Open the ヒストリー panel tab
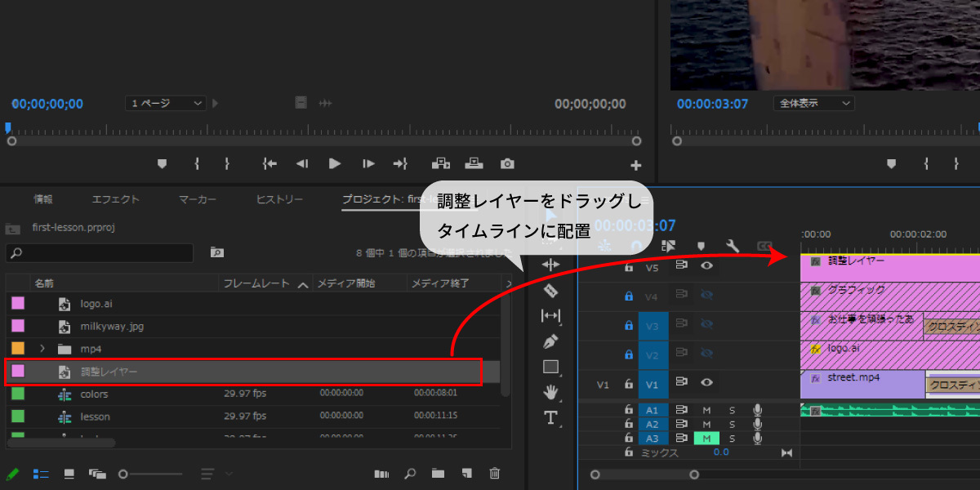 pos(279,199)
